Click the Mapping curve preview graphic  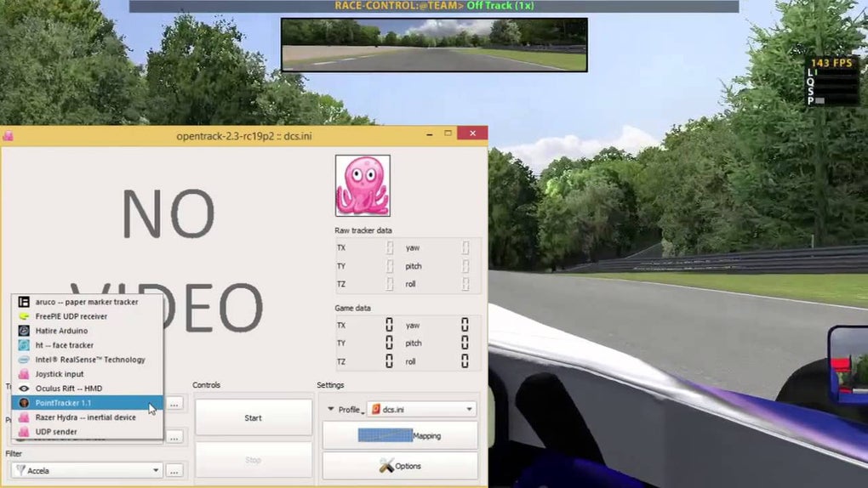point(385,435)
